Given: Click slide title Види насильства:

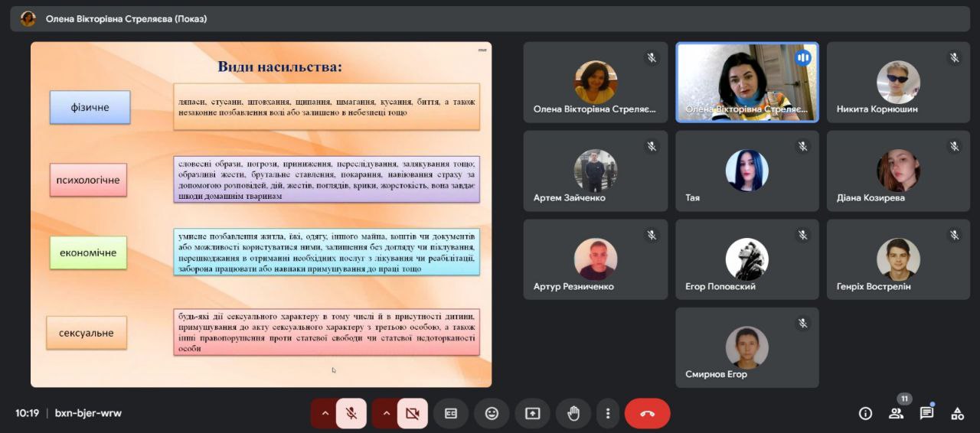Looking at the screenshot, I should pyautogui.click(x=280, y=67).
